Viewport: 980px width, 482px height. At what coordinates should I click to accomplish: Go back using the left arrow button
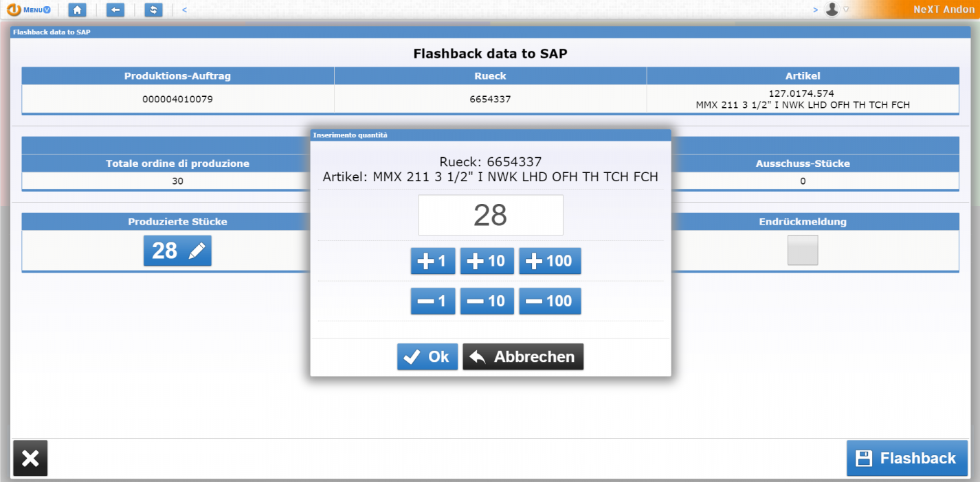click(115, 10)
